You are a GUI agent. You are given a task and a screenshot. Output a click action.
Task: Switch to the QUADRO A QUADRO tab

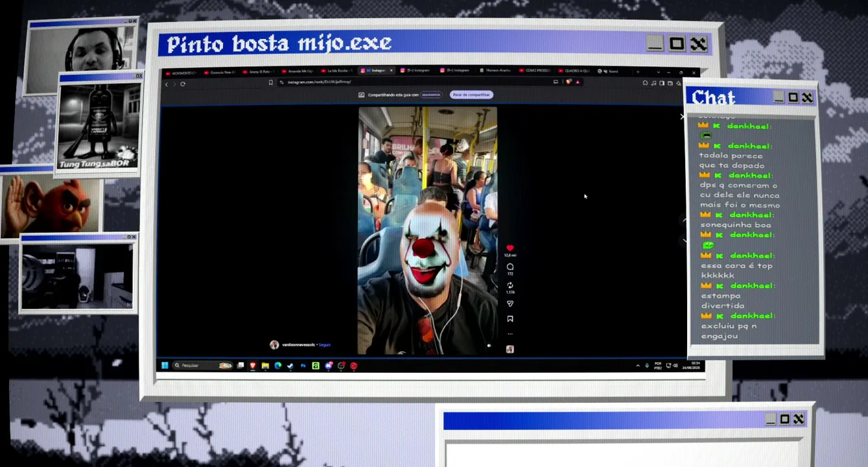coord(574,71)
